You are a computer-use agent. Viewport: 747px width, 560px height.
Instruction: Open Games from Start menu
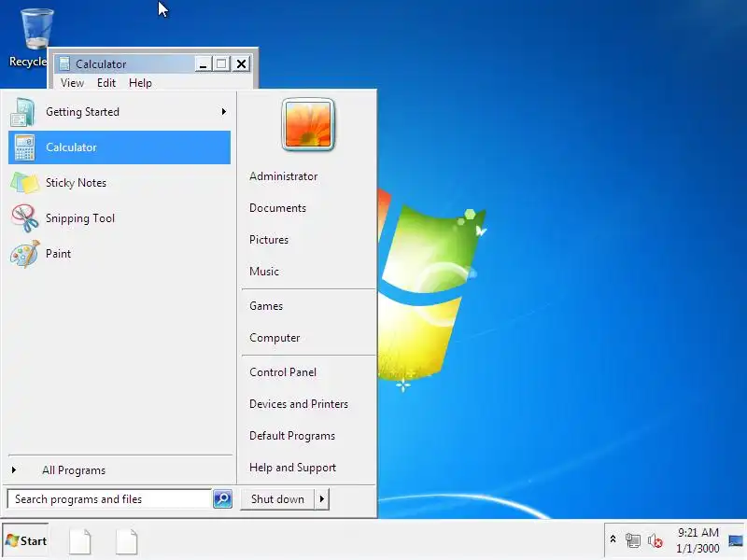point(266,306)
